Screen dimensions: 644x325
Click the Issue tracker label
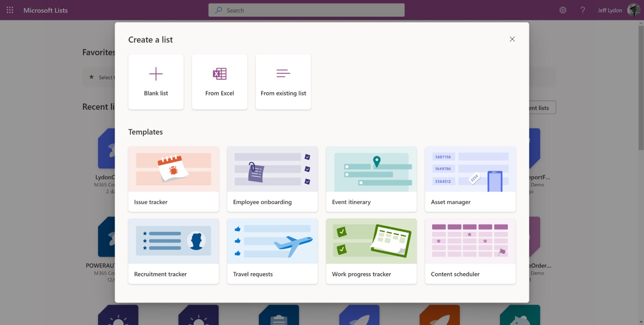(x=151, y=202)
